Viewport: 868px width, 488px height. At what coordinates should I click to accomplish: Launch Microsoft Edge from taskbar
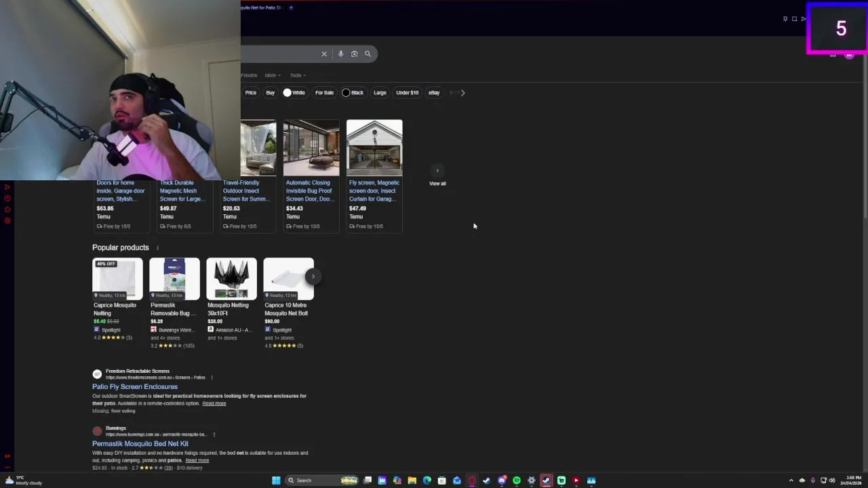(x=427, y=481)
